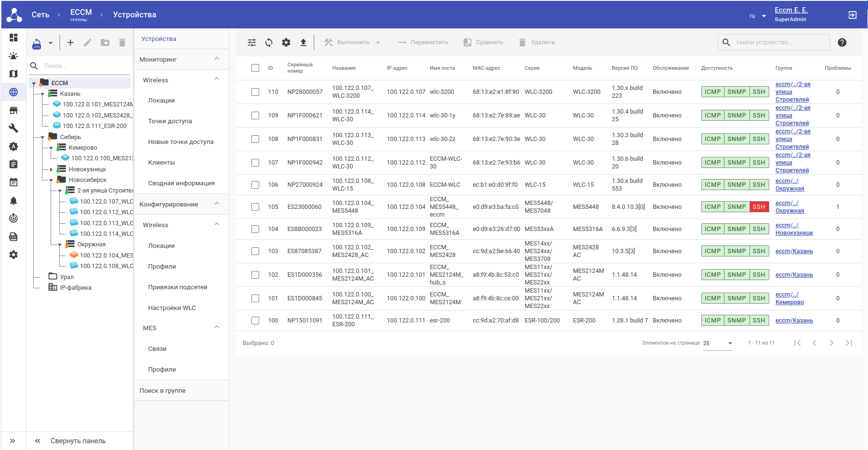Image resolution: width=868 pixels, height=450 pixels.
Task: Click the Переместить button
Action: [x=423, y=42]
